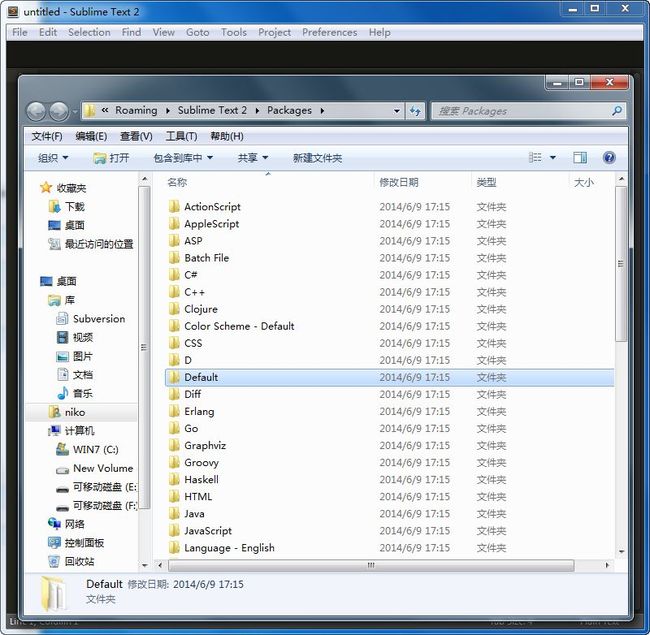Image resolution: width=650 pixels, height=635 pixels.
Task: Expand the arrow after Roaming in breadcrumb
Action: pos(168,111)
